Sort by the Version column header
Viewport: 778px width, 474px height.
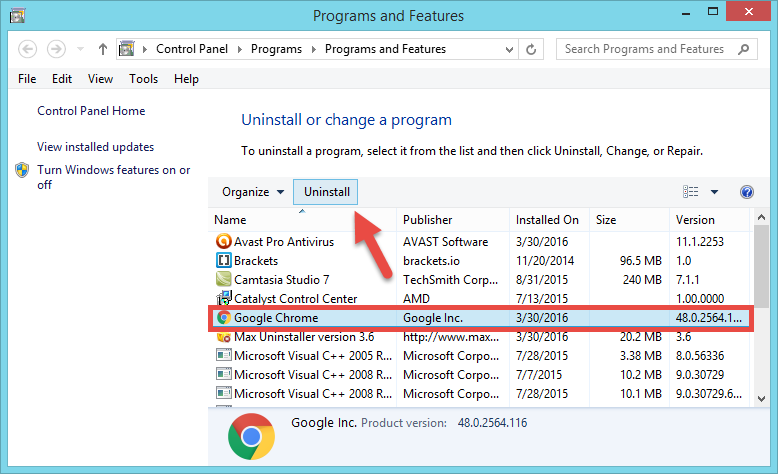tap(710, 220)
